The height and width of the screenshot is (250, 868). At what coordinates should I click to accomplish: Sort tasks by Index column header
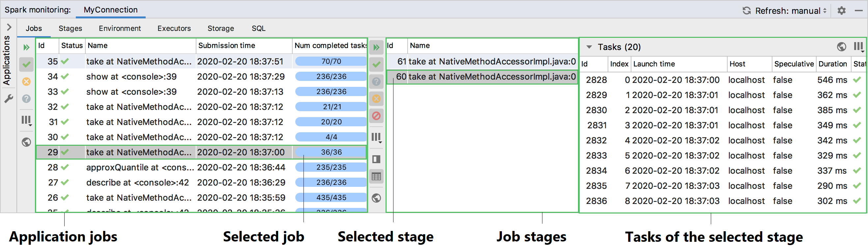pyautogui.click(x=619, y=64)
